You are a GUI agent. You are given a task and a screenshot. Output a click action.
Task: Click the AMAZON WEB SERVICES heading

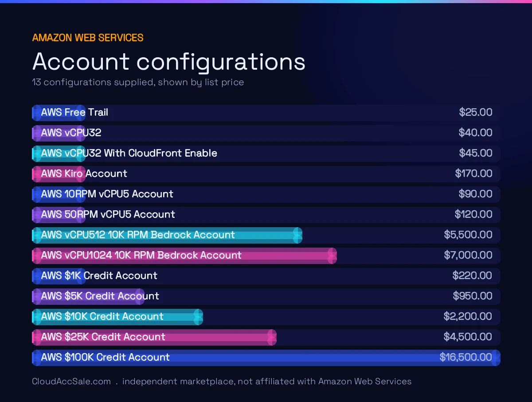[88, 38]
